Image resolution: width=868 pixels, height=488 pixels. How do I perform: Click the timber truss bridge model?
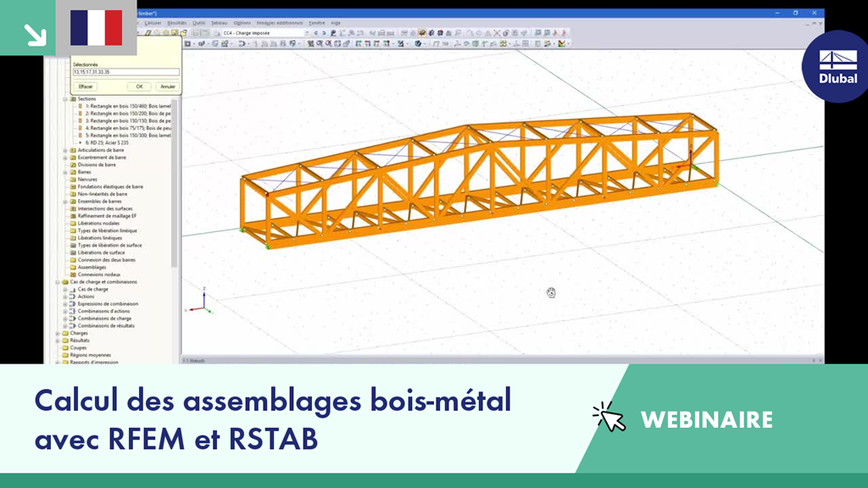tap(480, 180)
